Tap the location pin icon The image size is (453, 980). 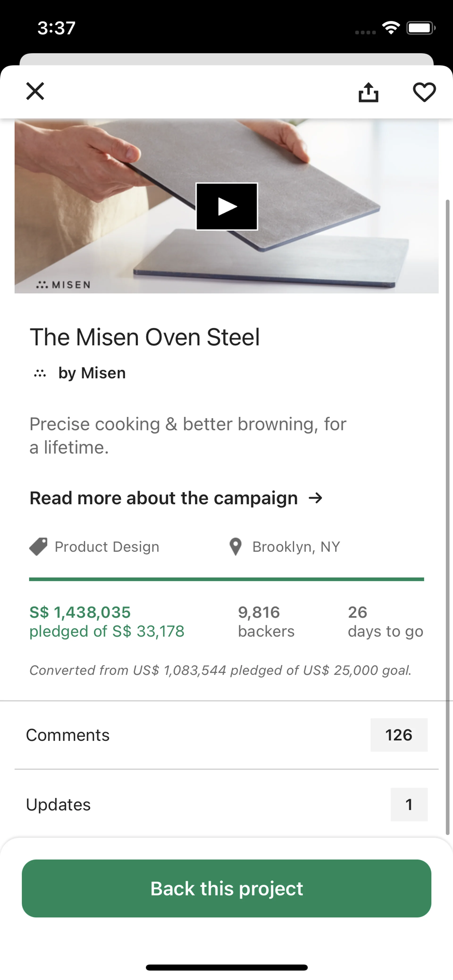click(236, 547)
